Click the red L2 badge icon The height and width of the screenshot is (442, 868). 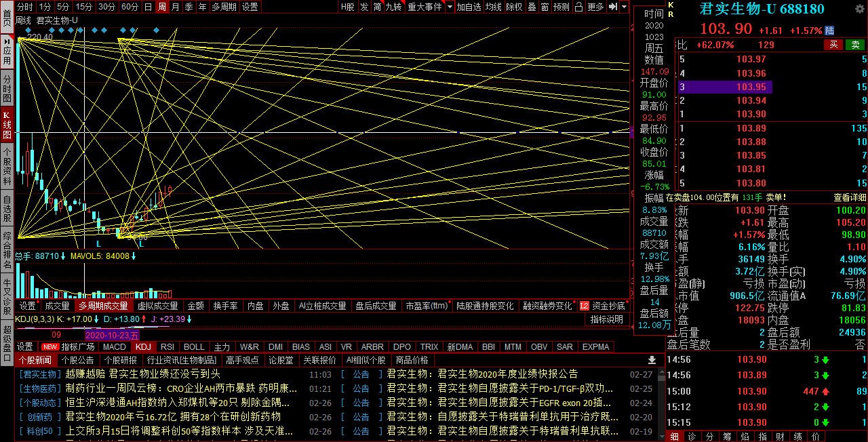click(584, 306)
